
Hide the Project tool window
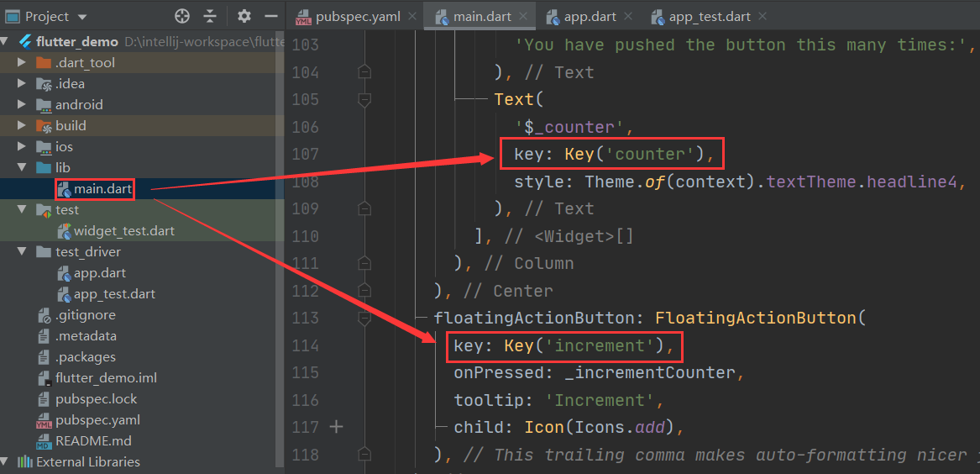[x=270, y=16]
